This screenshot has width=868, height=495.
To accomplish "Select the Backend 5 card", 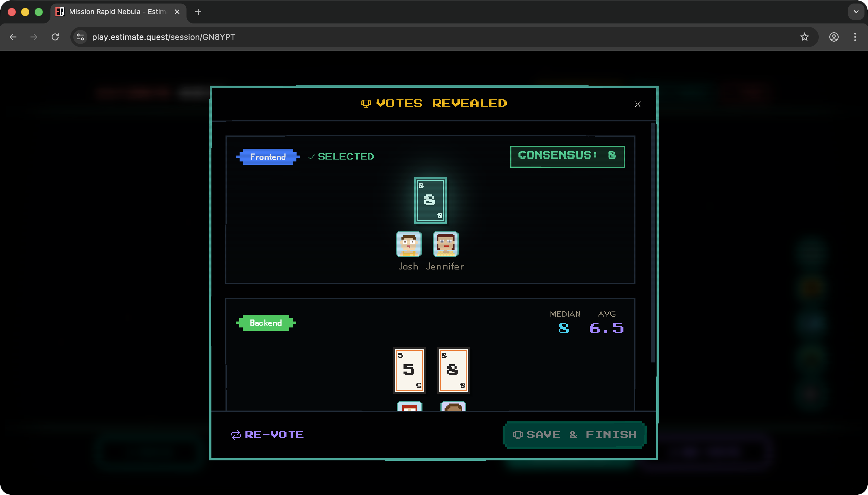I will coord(409,370).
